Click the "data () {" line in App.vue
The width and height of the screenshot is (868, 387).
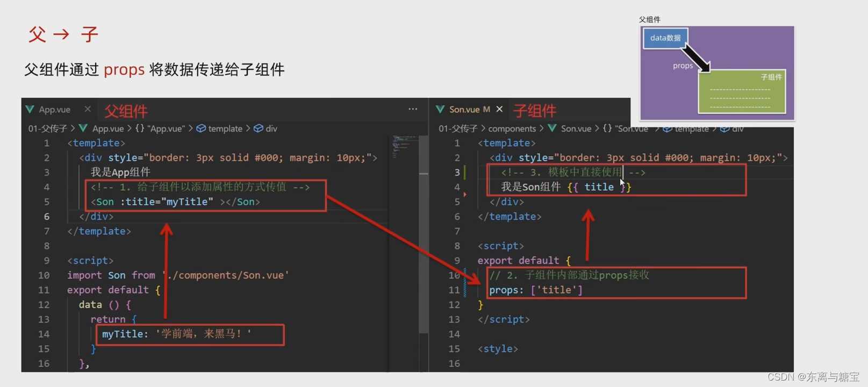point(105,304)
